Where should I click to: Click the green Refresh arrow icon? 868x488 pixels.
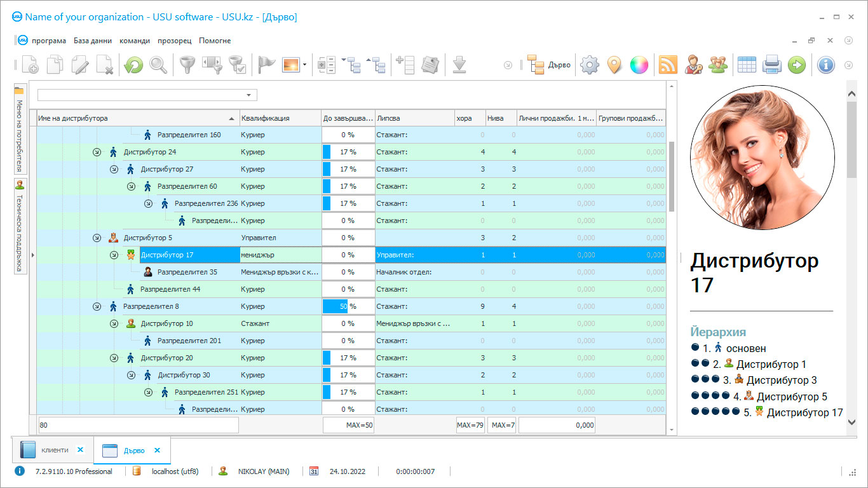click(x=133, y=65)
